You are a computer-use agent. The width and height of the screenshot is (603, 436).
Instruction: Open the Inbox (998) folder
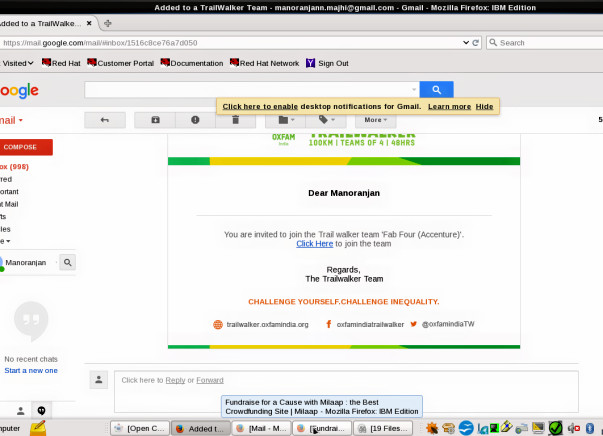tap(14, 166)
